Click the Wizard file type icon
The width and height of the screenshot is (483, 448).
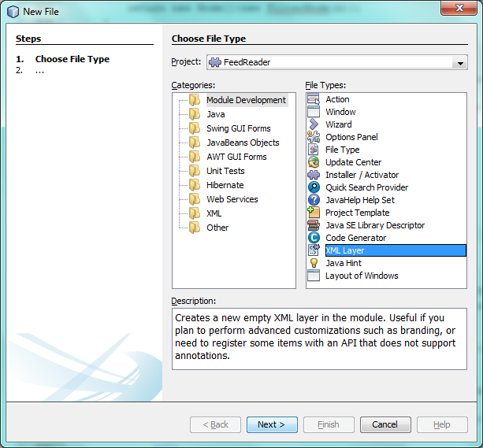click(314, 124)
